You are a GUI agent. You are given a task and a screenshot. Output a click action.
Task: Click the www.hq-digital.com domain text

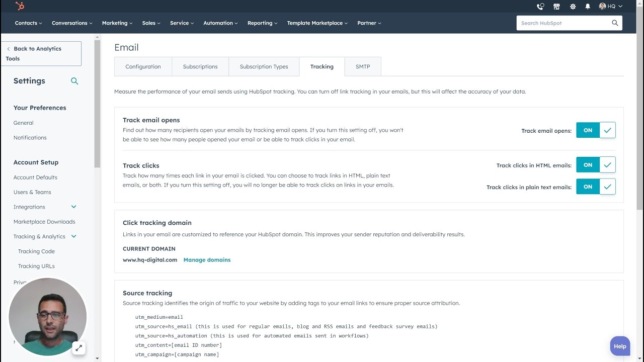pos(150,260)
